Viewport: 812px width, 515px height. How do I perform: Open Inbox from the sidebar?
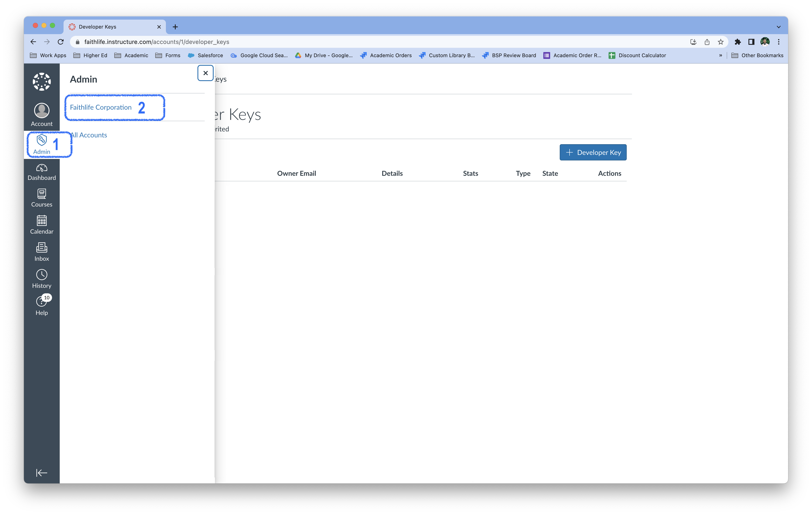[42, 252]
